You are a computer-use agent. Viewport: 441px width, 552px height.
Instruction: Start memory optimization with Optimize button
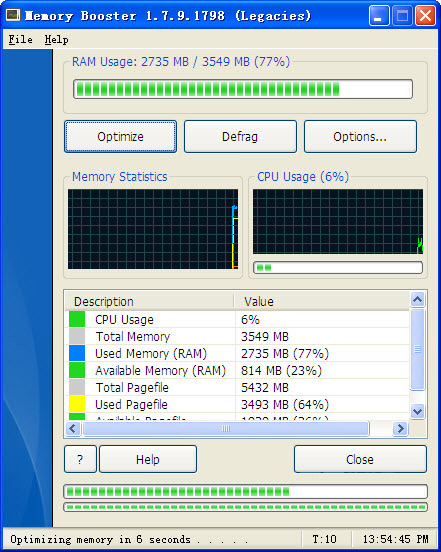click(120, 137)
